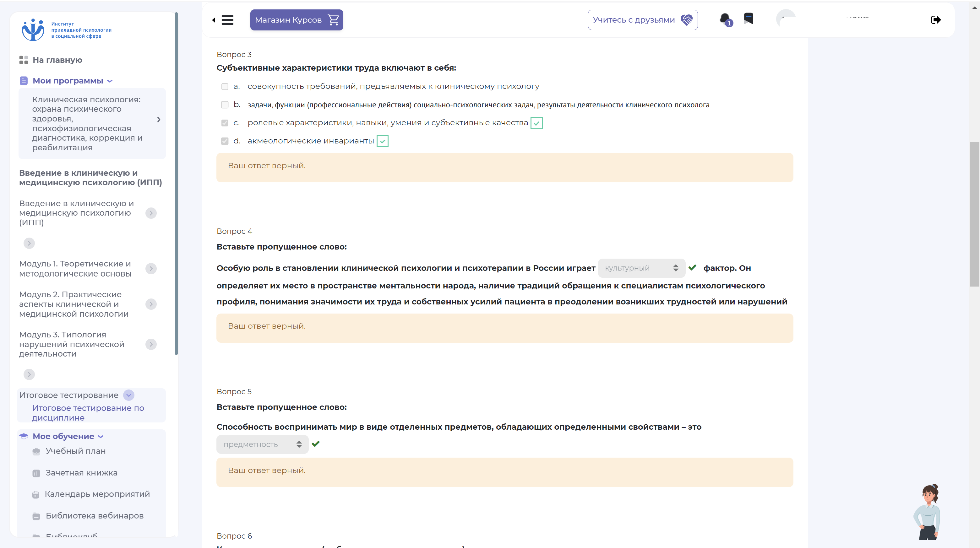Image resolution: width=980 pixels, height=548 pixels.
Task: Click Вопрос 3 label
Action: pyautogui.click(x=234, y=54)
